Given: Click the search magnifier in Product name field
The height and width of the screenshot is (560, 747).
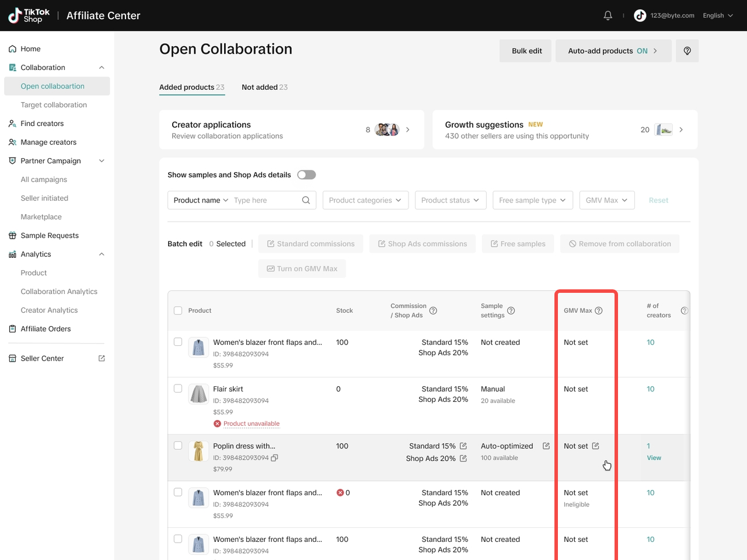Looking at the screenshot, I should coord(306,200).
